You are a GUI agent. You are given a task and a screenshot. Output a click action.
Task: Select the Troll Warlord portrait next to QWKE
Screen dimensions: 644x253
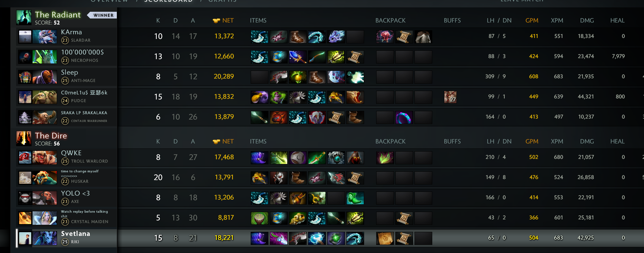coord(45,158)
